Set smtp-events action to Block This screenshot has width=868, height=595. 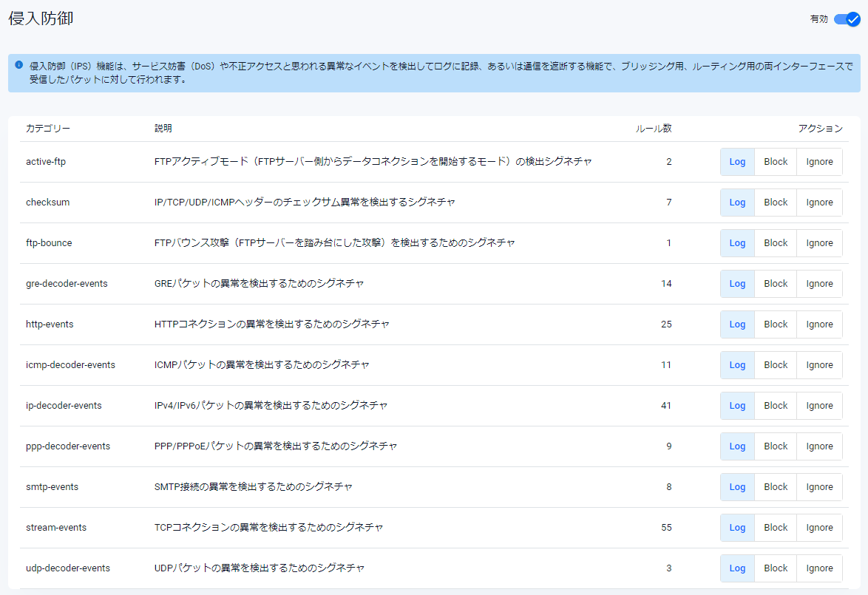[776, 487]
